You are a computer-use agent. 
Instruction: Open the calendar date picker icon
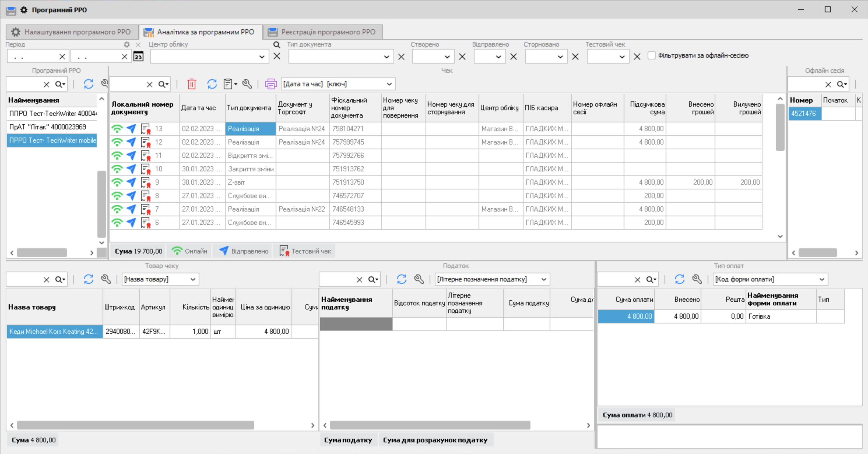tap(138, 57)
